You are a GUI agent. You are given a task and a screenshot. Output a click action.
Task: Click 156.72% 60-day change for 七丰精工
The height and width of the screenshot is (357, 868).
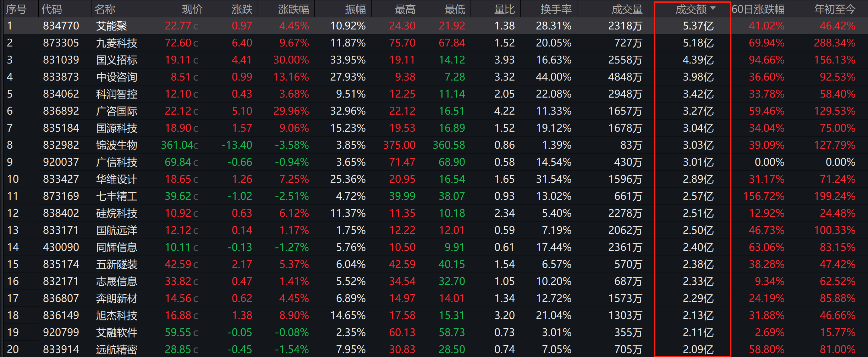click(x=764, y=196)
